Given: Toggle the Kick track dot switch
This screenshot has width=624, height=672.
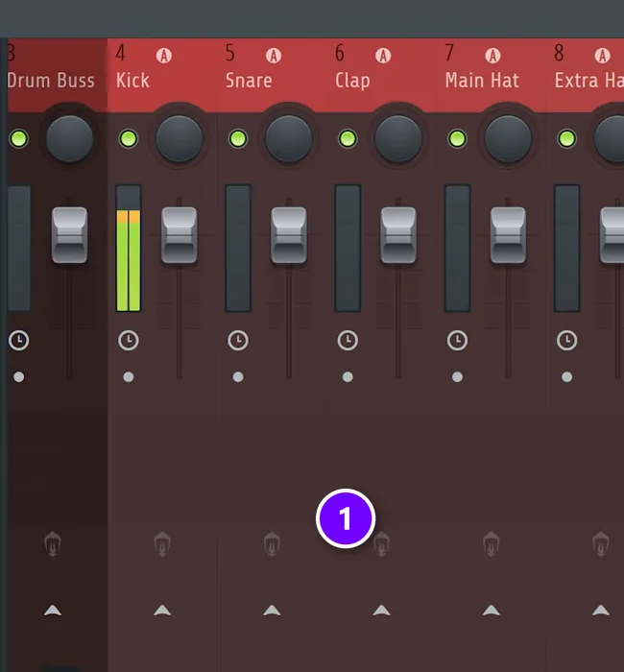Looking at the screenshot, I should pos(129,376).
